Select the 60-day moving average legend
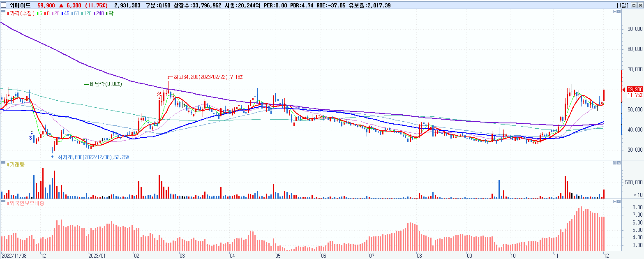644x259 pixels. pos(75,14)
